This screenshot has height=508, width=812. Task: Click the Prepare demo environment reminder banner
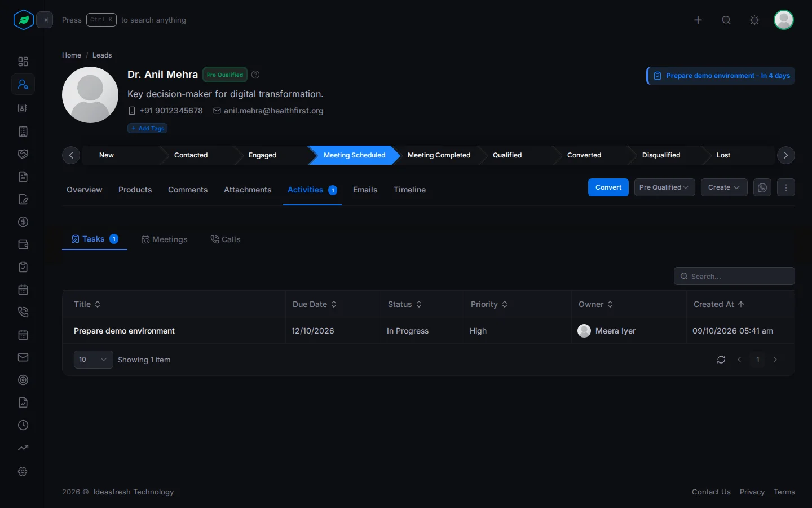(x=721, y=76)
